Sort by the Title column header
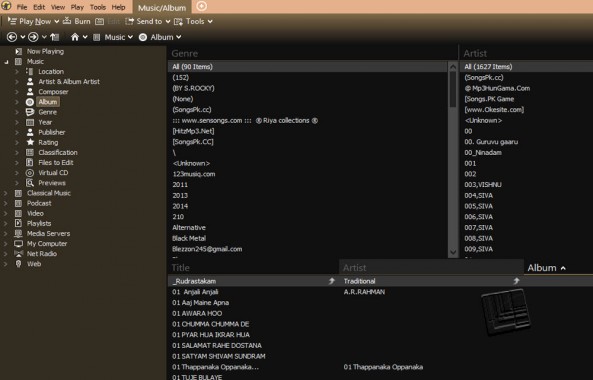 pos(253,268)
